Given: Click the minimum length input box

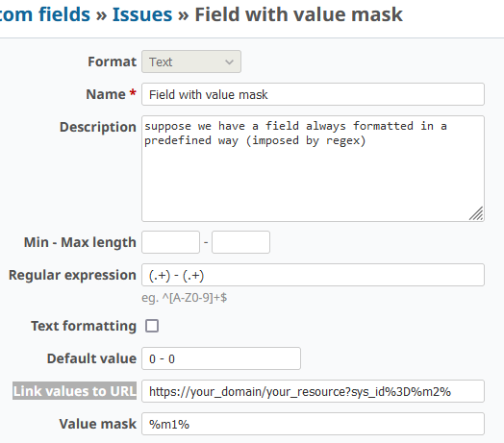Looking at the screenshot, I should point(170,242).
